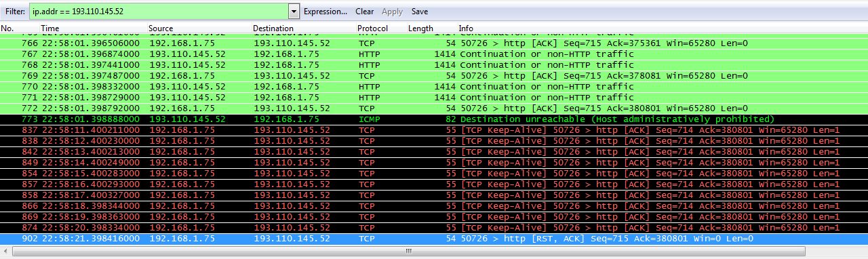Select packet 772 Ack=380801 row
Screen dimensions: 868x259
[x=434, y=108]
